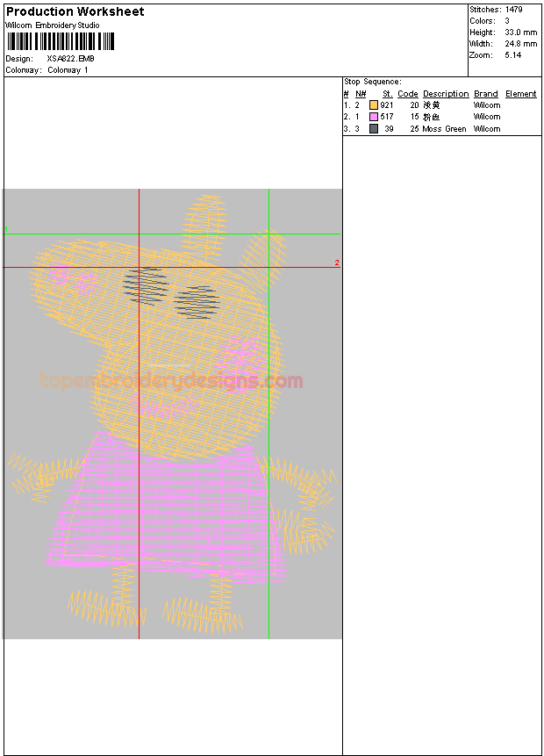Click code 25 in the Moss Green row
The height and width of the screenshot is (756, 544).
(414, 129)
